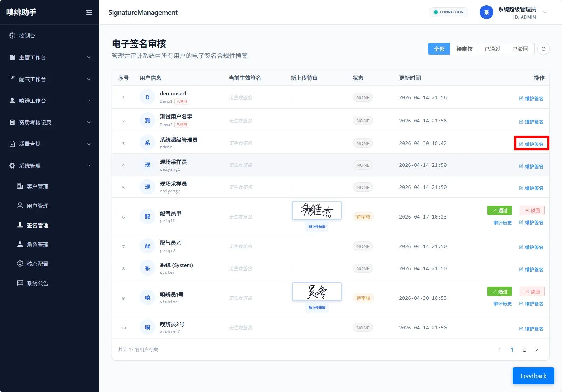View 嗅辨员1号's uploaded signature image

click(317, 292)
